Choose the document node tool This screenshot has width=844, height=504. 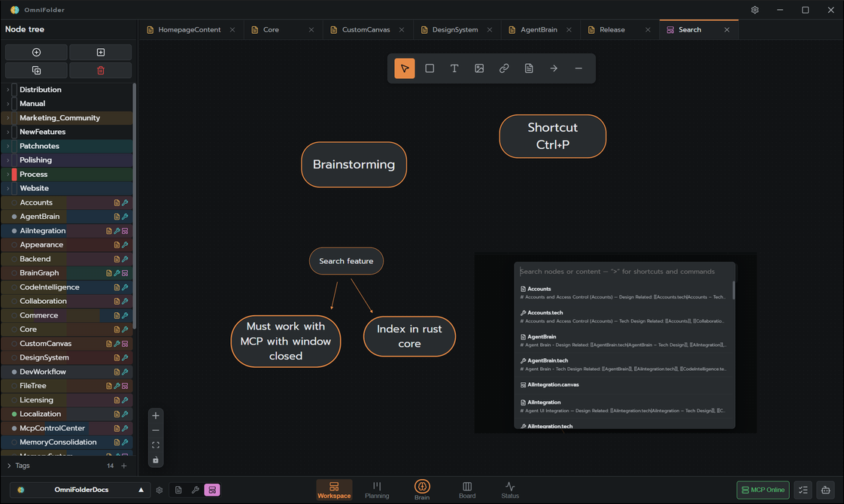point(529,68)
